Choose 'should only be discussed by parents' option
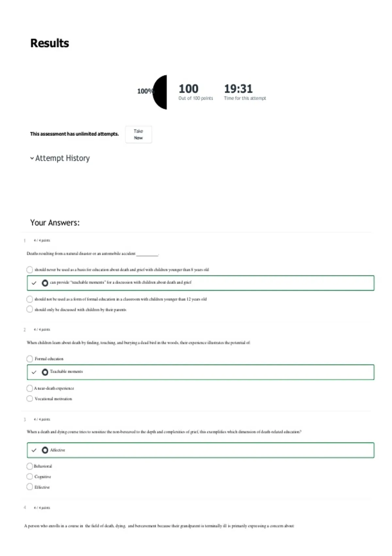Viewport: 392px width, 556px height. (29, 309)
